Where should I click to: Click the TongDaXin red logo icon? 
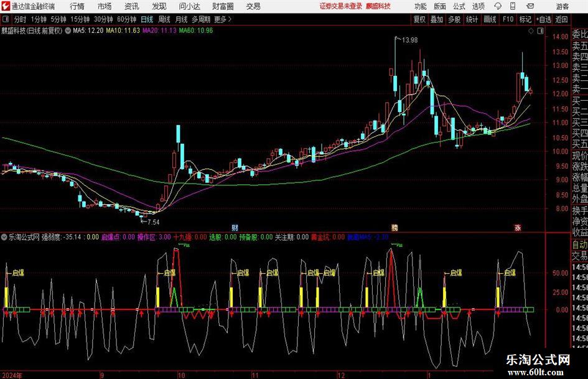(x=6, y=6)
